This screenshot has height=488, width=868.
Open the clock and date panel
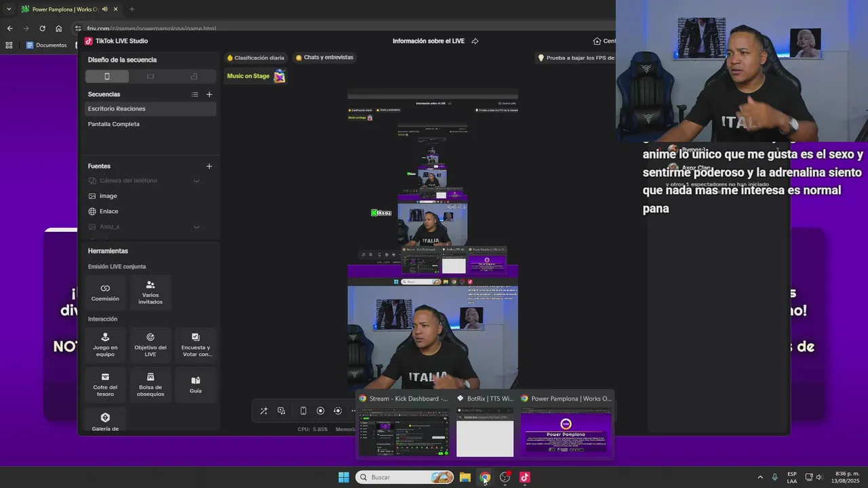coord(847,477)
